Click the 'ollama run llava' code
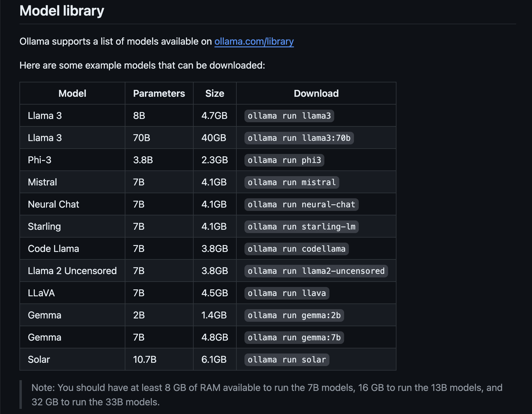Image resolution: width=532 pixels, height=414 pixels. [x=287, y=293]
